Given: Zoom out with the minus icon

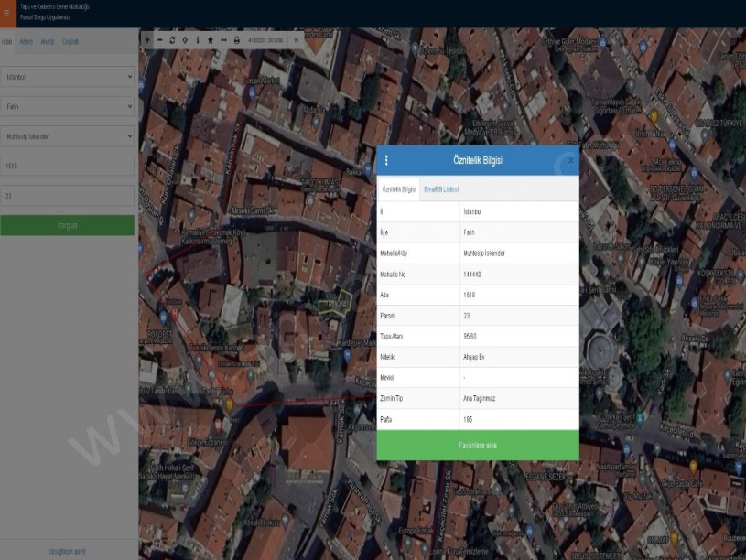Looking at the screenshot, I should [x=159, y=40].
